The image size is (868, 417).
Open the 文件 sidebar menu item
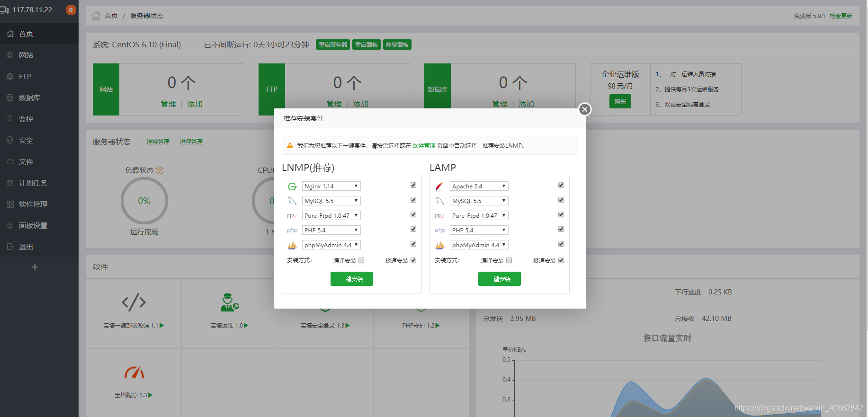tap(39, 161)
